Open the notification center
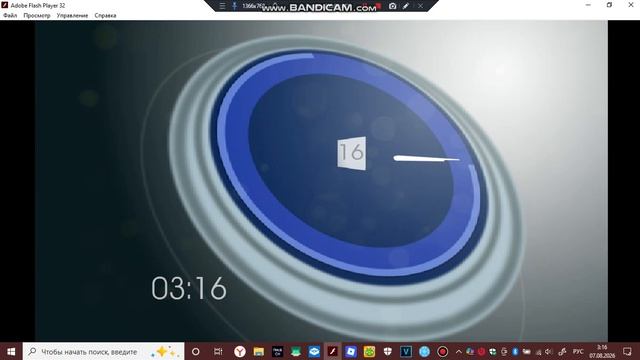640x360 pixels. point(627,351)
